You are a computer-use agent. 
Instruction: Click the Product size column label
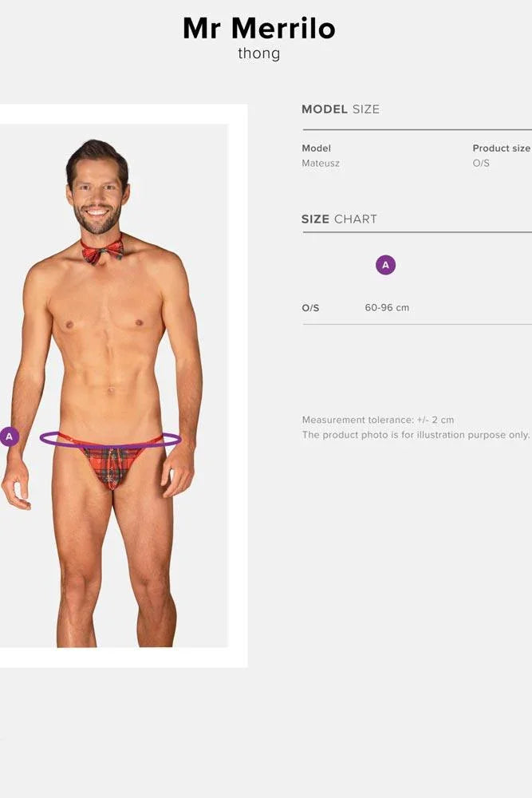502,148
